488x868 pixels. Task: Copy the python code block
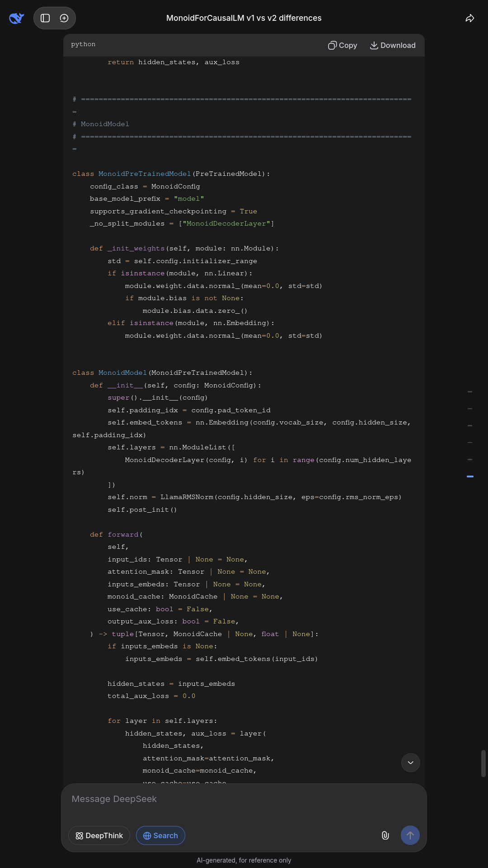point(343,45)
